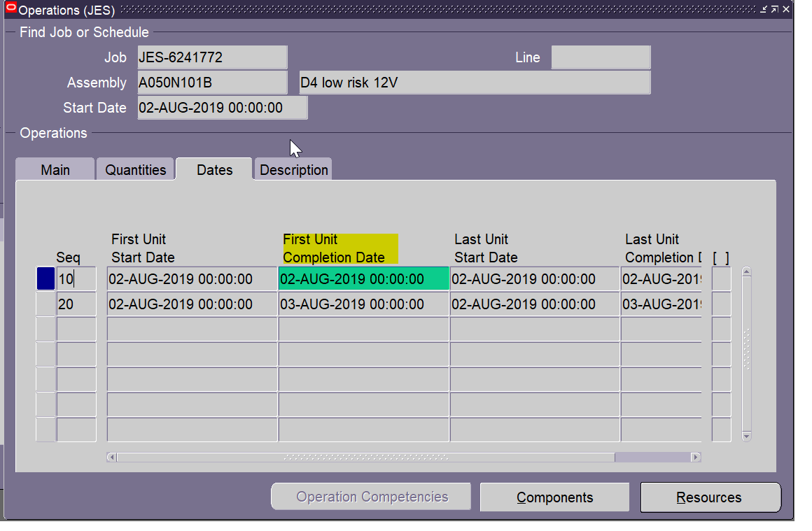Switch to the Quantities tab
Viewport: 812px width, 531px height.
pos(134,169)
